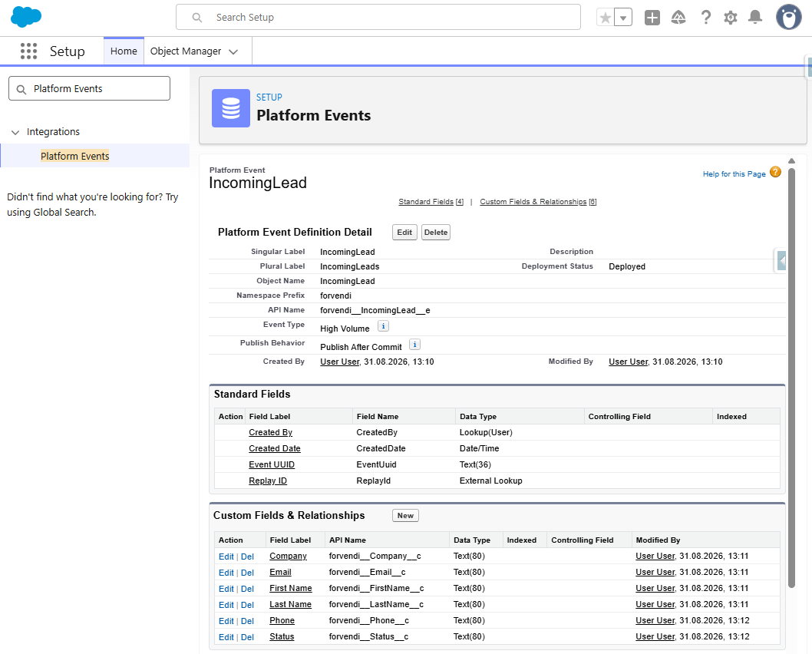Image resolution: width=812 pixels, height=654 pixels.
Task: Click the Deployed status value
Action: pyautogui.click(x=626, y=266)
